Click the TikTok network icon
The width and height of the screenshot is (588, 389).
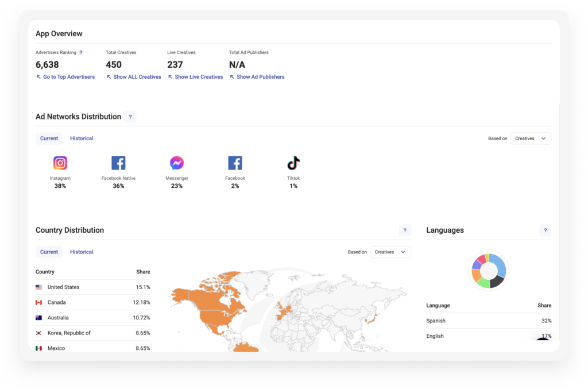point(293,163)
